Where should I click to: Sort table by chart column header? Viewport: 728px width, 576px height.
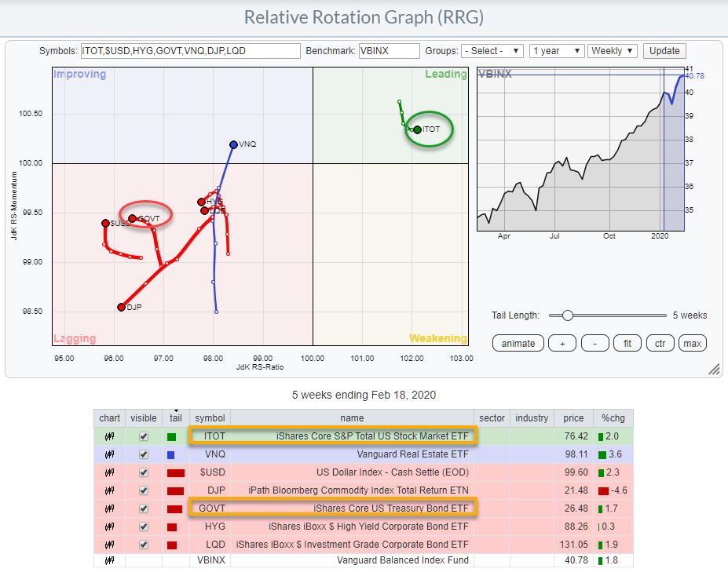click(x=110, y=417)
